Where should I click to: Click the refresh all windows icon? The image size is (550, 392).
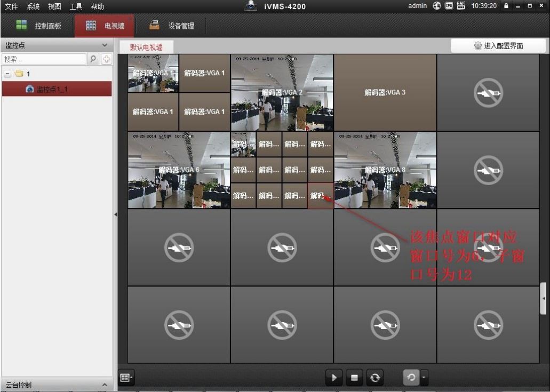(x=375, y=378)
